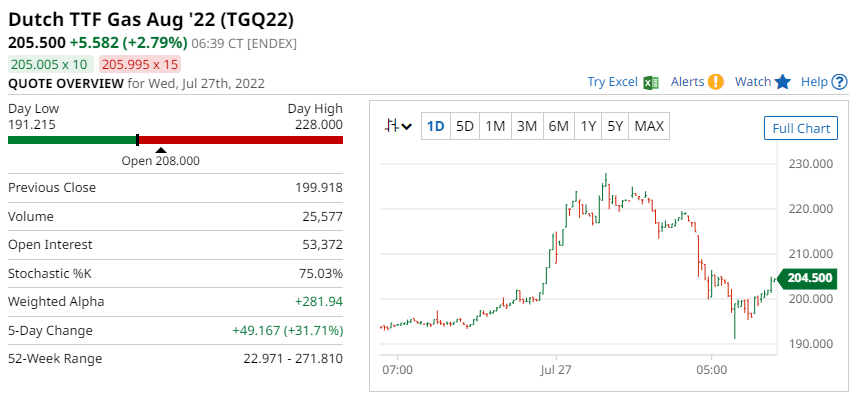This screenshot has height=414, width=855.
Task: Click the Help info icon
Action: pyautogui.click(x=837, y=82)
